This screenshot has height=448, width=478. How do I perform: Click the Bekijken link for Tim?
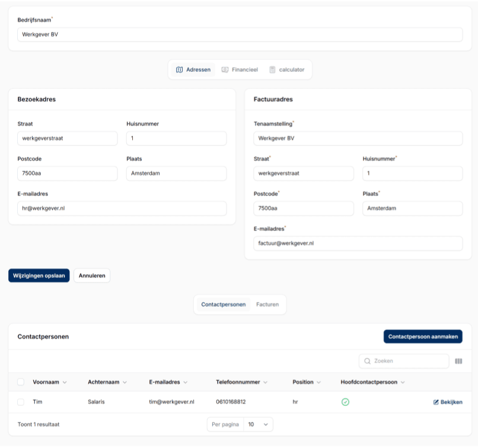click(448, 402)
